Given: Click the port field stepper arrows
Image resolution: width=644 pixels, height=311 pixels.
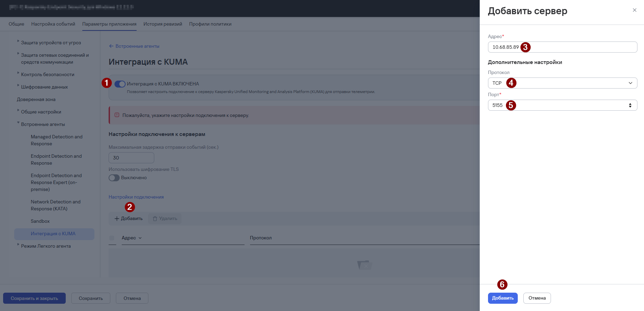Looking at the screenshot, I should tap(630, 105).
